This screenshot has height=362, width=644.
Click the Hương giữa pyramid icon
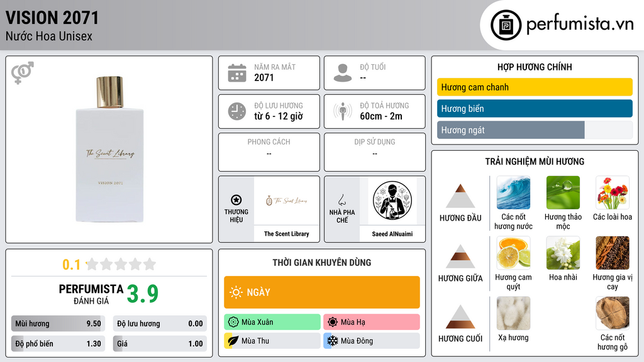(x=460, y=256)
